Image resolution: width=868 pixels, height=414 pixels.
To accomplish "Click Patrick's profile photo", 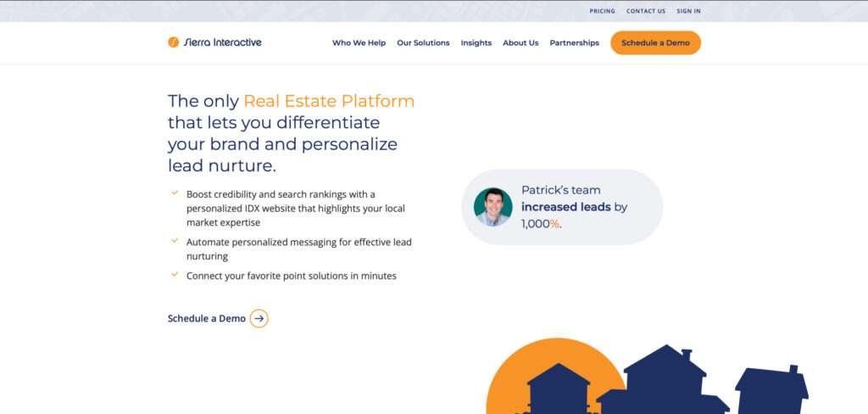I will pos(492,207).
